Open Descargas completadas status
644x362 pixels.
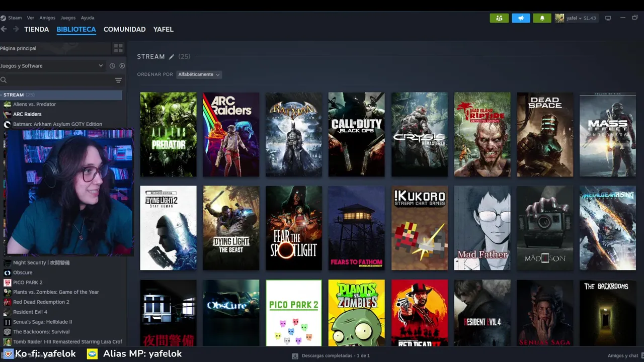(x=336, y=355)
